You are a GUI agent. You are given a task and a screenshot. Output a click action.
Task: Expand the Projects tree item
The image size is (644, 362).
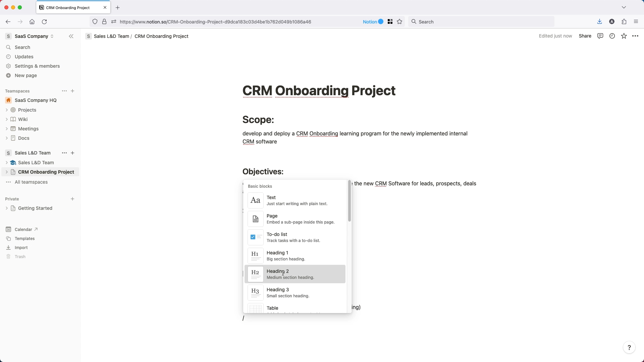[7, 110]
